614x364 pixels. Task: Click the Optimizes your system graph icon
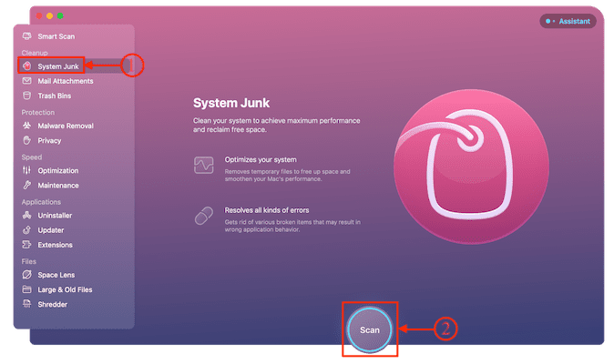[x=204, y=165]
